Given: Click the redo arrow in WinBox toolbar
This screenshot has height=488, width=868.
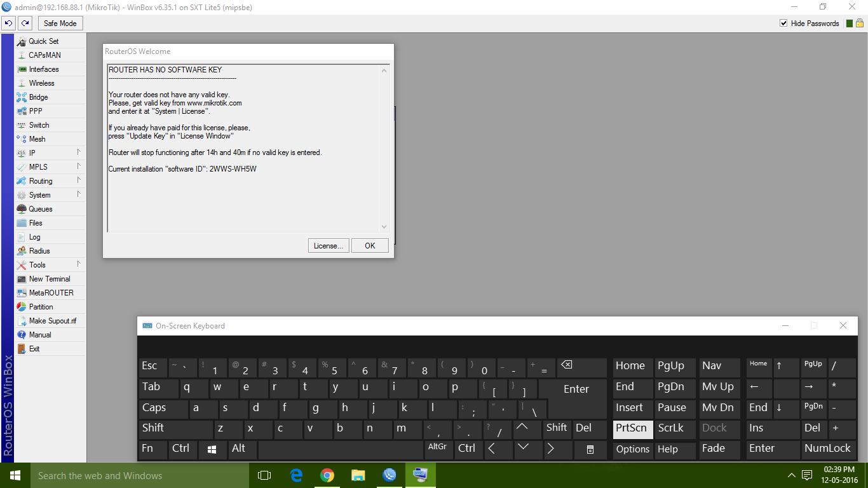Looking at the screenshot, I should pyautogui.click(x=25, y=24).
